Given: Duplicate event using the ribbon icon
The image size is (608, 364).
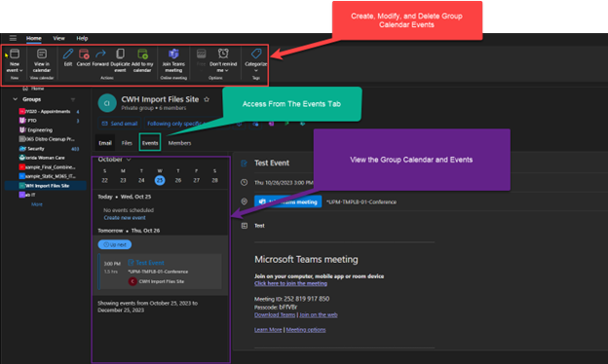Looking at the screenshot, I should (120, 54).
